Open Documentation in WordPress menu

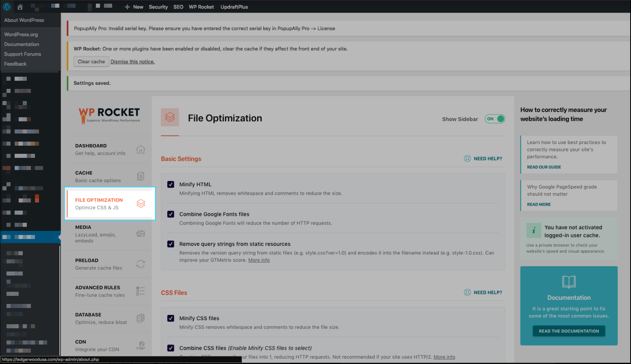coord(22,44)
